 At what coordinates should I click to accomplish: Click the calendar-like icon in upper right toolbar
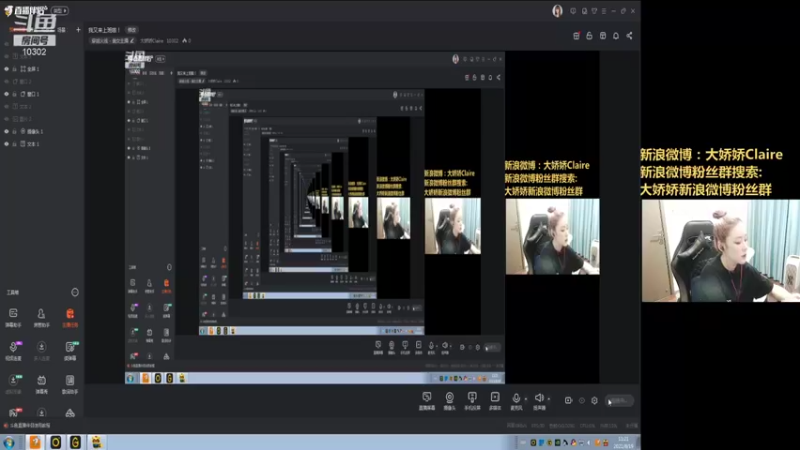point(603,36)
